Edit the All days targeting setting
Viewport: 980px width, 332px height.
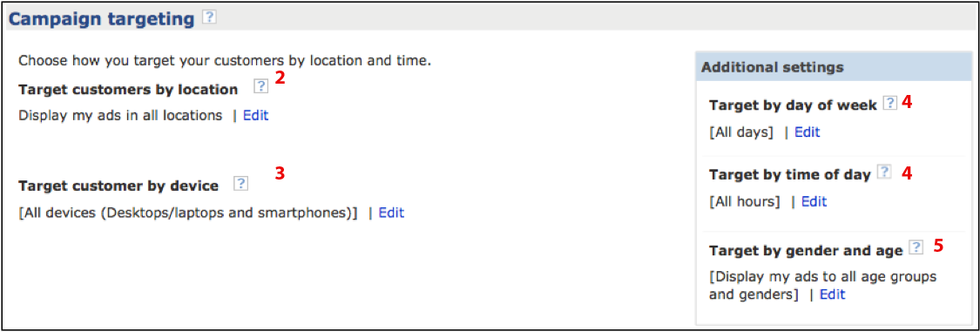[x=807, y=132]
